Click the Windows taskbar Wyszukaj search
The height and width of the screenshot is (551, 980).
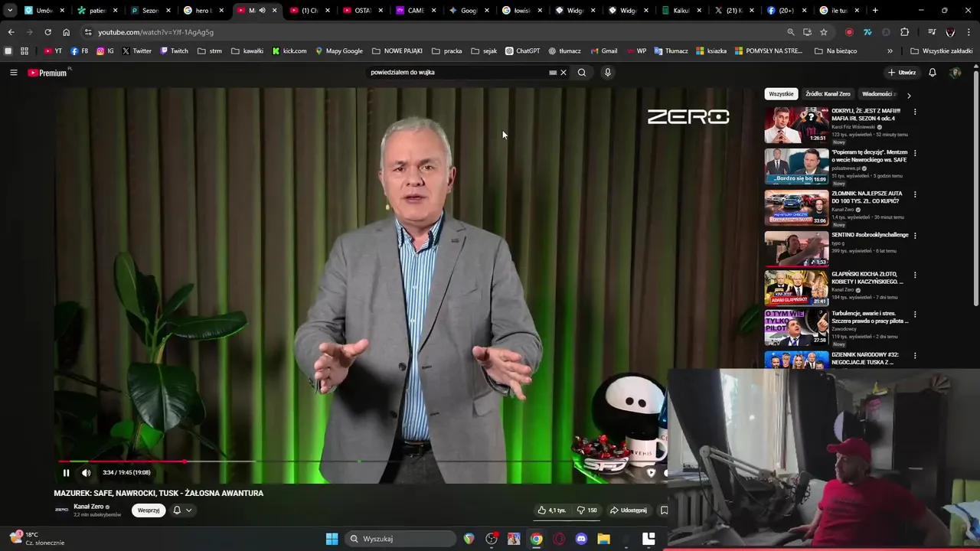tap(400, 539)
